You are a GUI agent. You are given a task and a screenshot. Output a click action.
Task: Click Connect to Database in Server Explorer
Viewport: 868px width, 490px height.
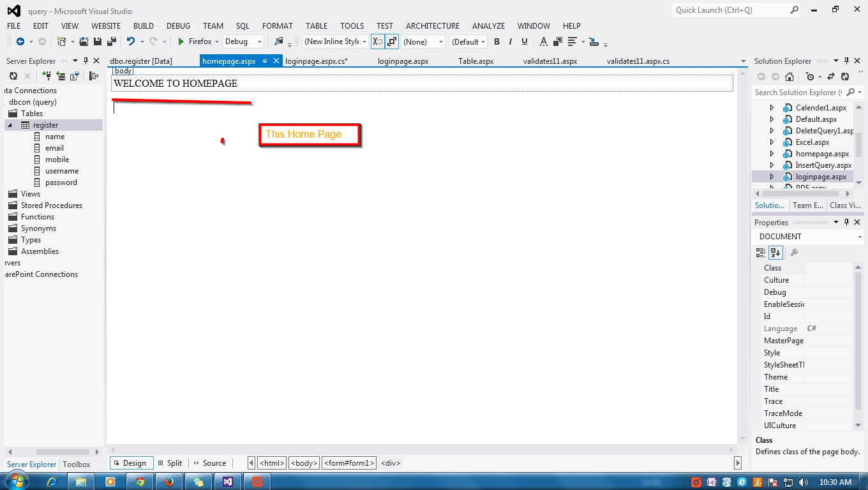47,76
